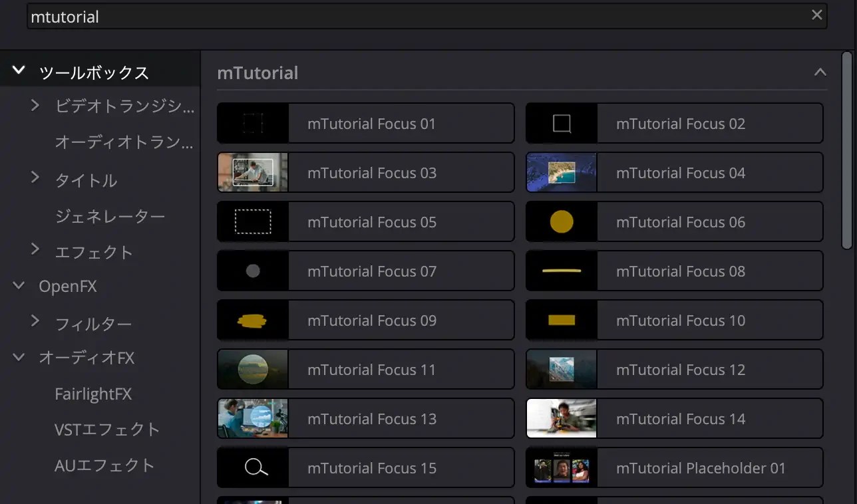Select the mTutorial Focus 07 text label
This screenshot has width=857, height=504.
[x=372, y=271]
